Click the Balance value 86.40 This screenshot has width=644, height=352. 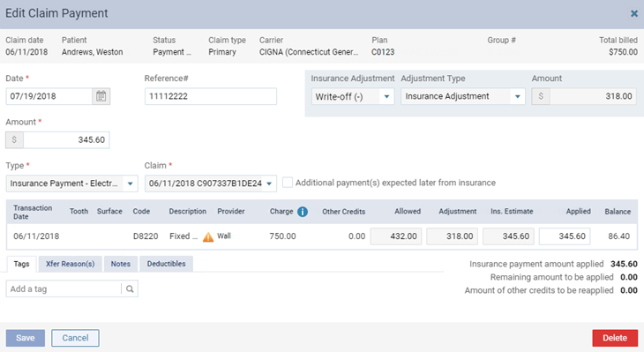tap(619, 236)
